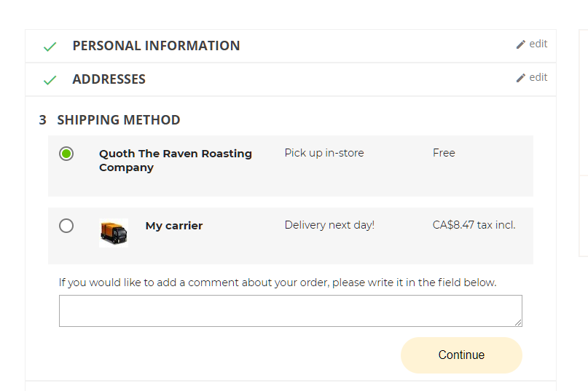This screenshot has height=391, width=588.
Task: Select Quoth The Raven Roasting Company radio button
Action: 66,154
